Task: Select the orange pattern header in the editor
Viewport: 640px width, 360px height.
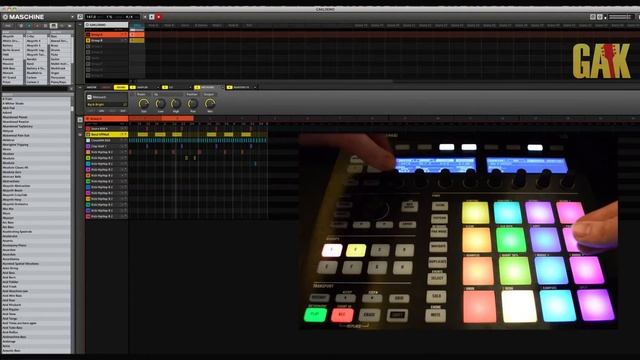Action: (x=106, y=119)
